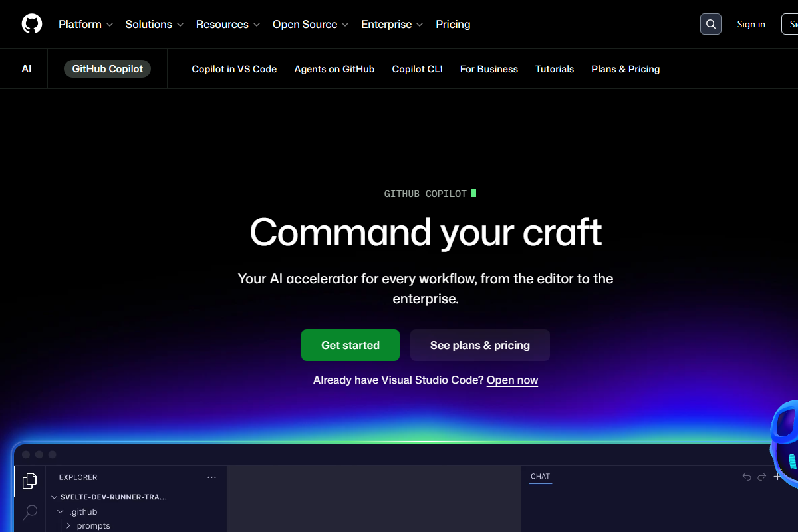Redo with the chat forward arrow icon
Viewport: 798px width, 532px height.
click(762, 477)
